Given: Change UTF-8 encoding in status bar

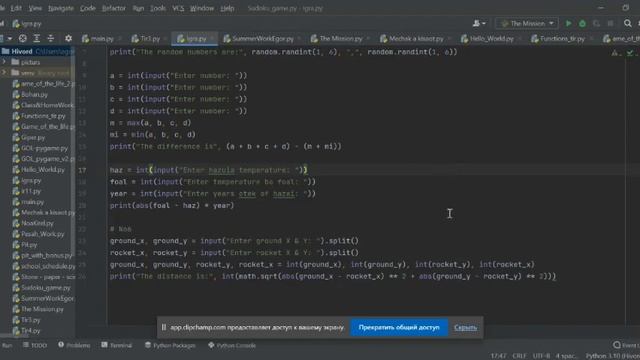Looking at the screenshot, I should coord(541,356).
